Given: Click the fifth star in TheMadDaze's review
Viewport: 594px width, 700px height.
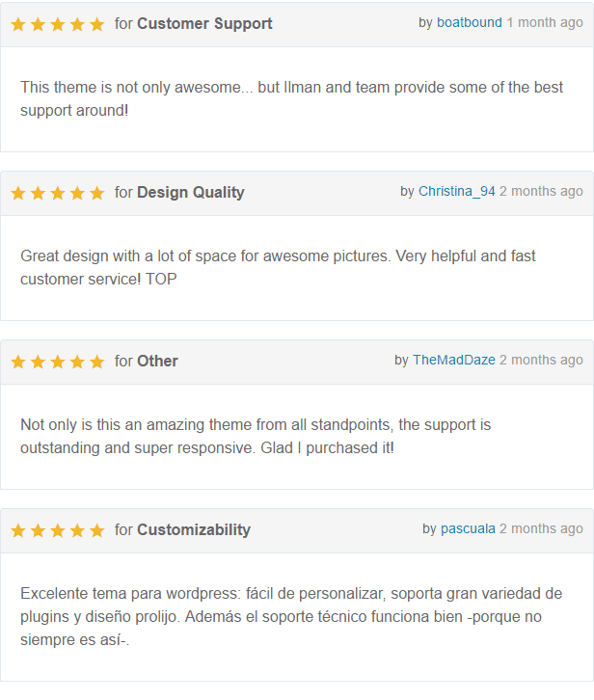Looking at the screenshot, I should click(96, 362).
